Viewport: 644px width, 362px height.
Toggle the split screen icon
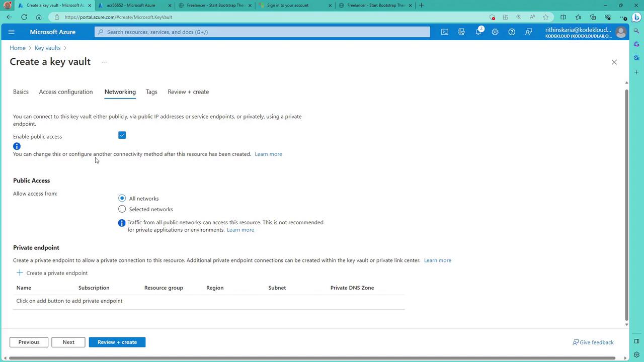[563, 17]
